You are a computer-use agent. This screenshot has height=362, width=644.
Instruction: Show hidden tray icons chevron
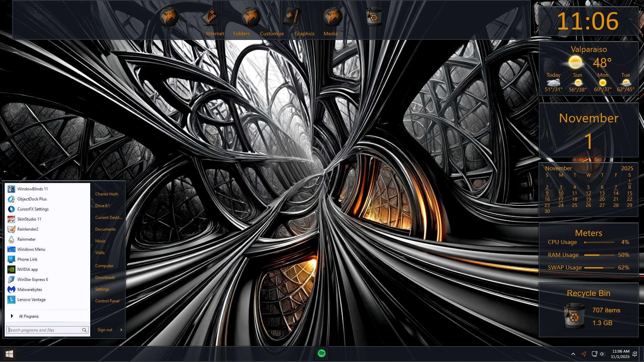[573, 354]
